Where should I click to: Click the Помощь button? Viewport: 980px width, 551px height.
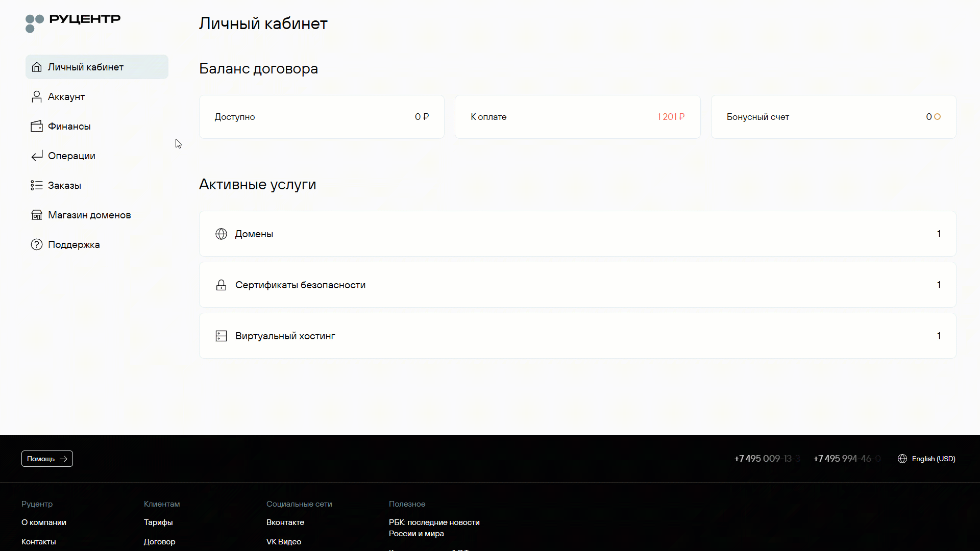pos(46,459)
